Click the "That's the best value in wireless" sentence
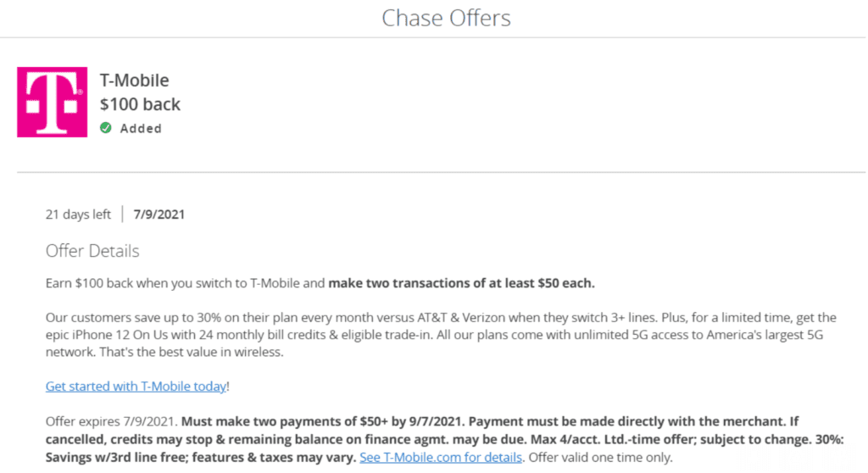The height and width of the screenshot is (473, 868). 200,351
